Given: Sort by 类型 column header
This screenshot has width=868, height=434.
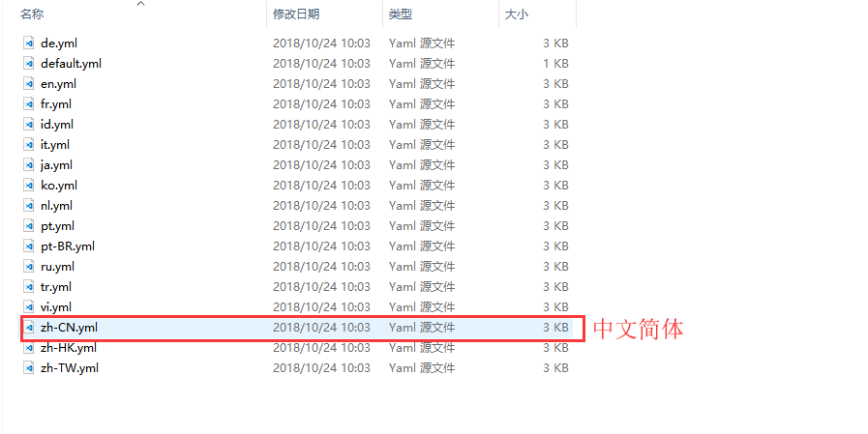Looking at the screenshot, I should 401,14.
